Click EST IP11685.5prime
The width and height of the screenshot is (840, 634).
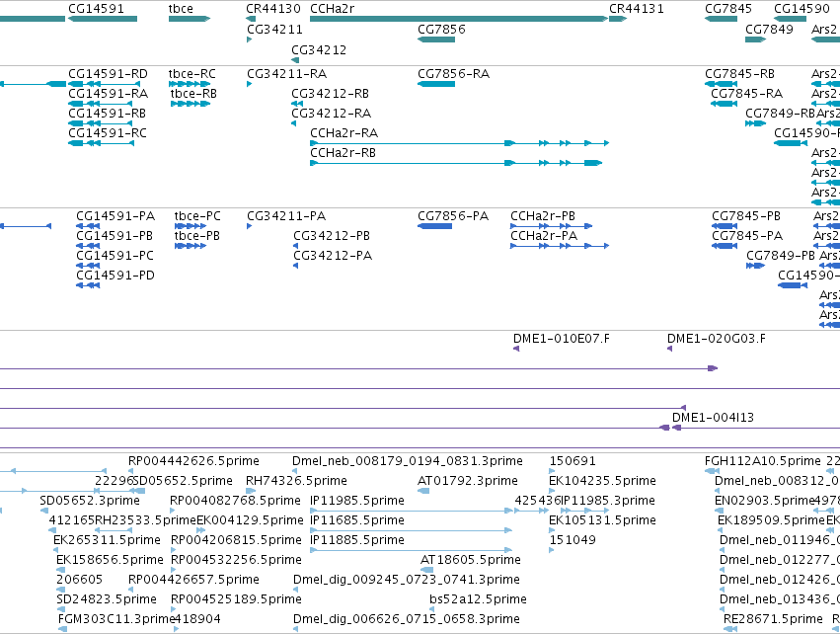click(x=356, y=520)
